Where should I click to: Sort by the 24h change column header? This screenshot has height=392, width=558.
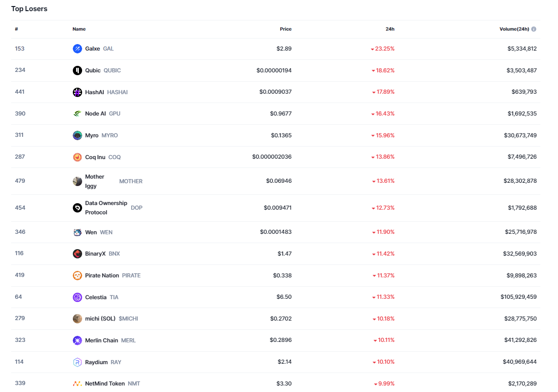click(x=390, y=29)
